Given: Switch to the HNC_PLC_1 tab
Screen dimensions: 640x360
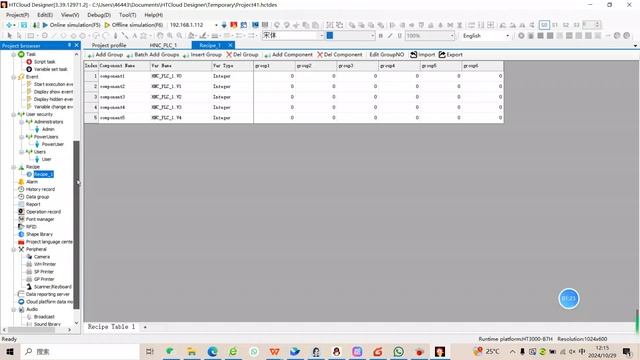Looking at the screenshot, I should pos(163,45).
